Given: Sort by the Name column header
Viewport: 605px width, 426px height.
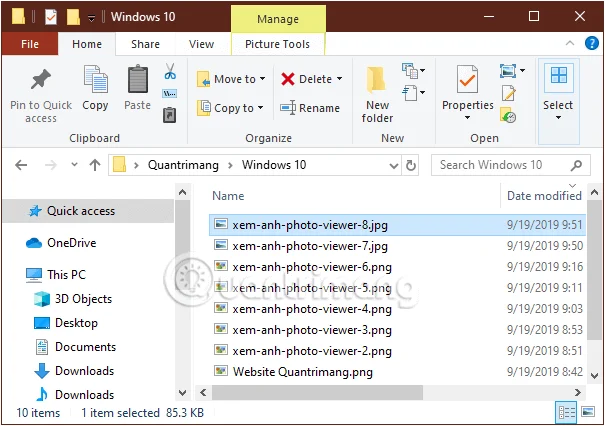Looking at the screenshot, I should tap(228, 196).
